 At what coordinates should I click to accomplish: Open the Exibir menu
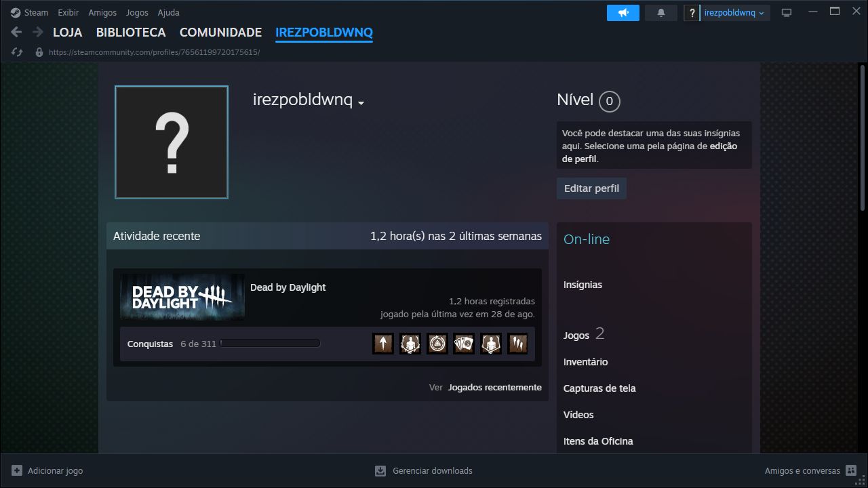click(x=68, y=13)
